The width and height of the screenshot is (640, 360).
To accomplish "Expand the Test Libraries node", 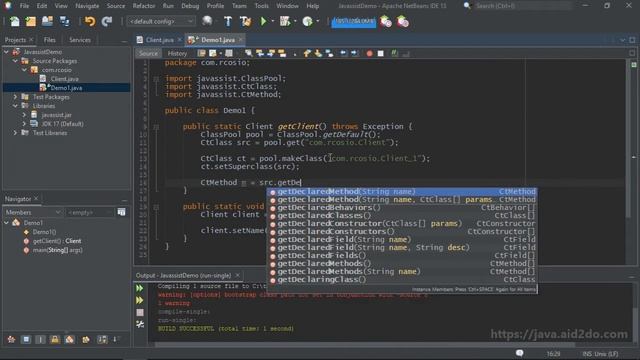I will click(16, 133).
